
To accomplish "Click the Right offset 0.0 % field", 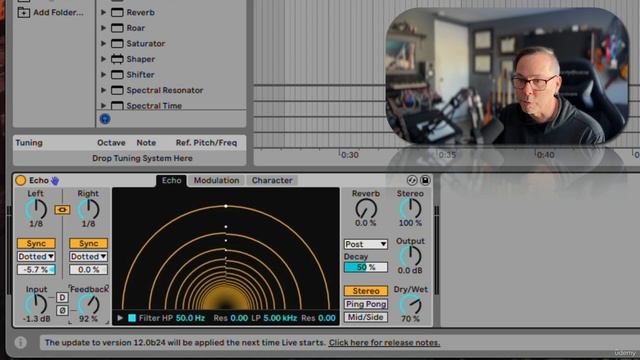I will [x=89, y=269].
